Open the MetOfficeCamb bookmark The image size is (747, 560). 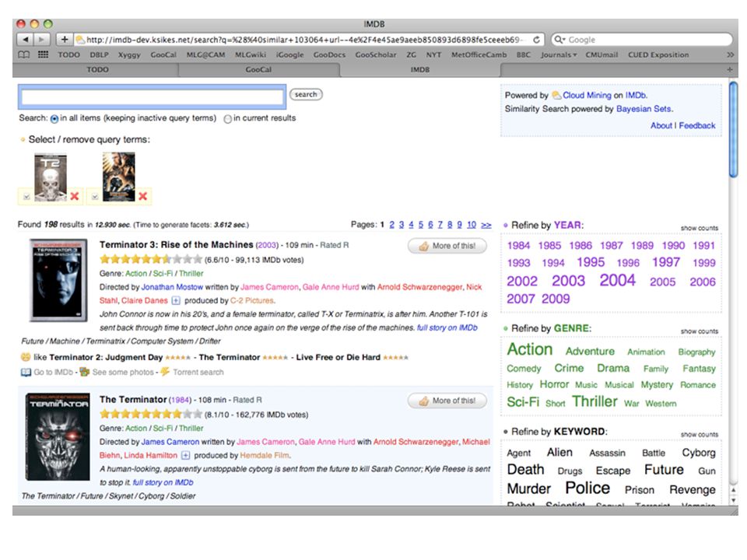point(479,54)
